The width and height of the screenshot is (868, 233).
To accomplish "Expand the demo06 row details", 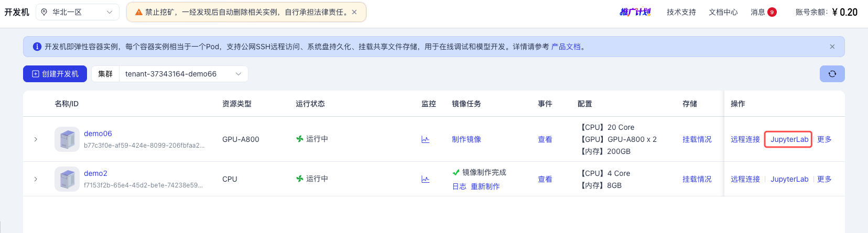I will 36,139.
